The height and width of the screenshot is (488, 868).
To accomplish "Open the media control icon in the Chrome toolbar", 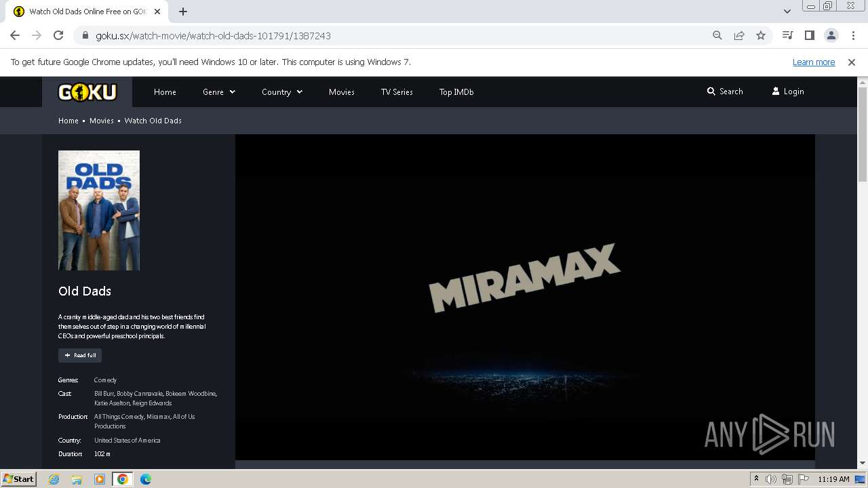I will [x=787, y=35].
